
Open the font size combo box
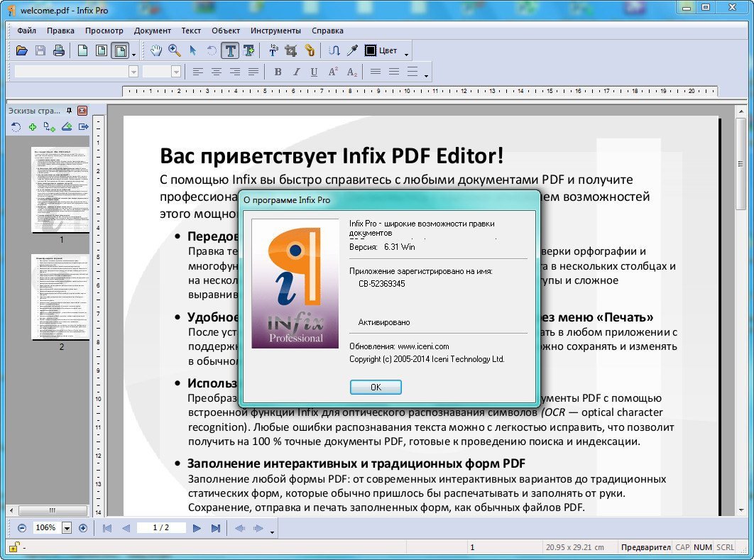pyautogui.click(x=162, y=72)
